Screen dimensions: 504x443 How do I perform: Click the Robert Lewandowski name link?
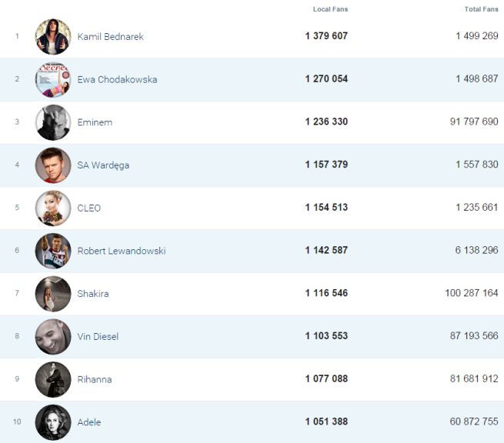point(121,251)
